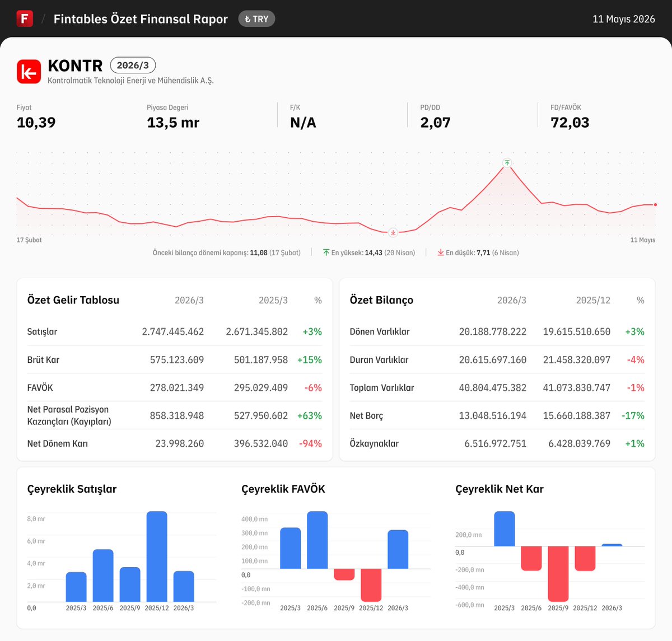Viewport: 672px width, 641px height.
Task: Click the Fintables Özet Finansal Rapor title
Action: [141, 19]
